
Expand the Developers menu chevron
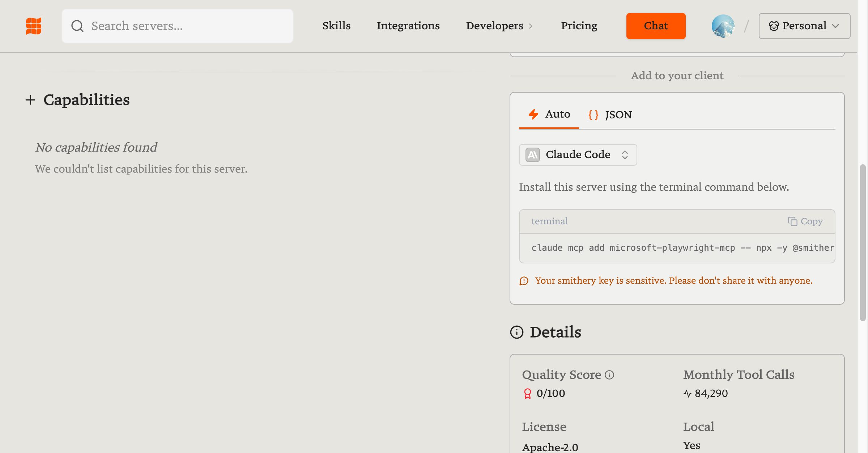point(531,26)
